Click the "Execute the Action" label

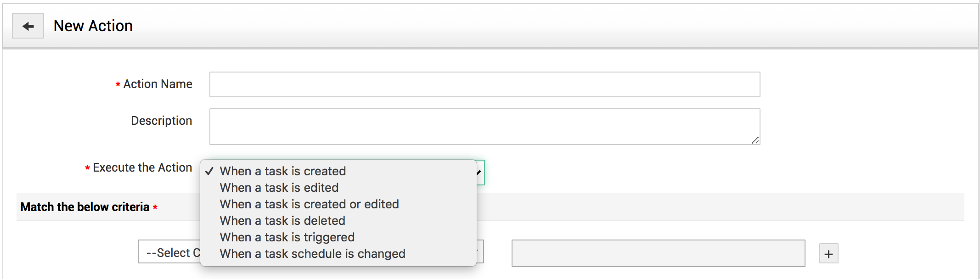pyautogui.click(x=142, y=168)
